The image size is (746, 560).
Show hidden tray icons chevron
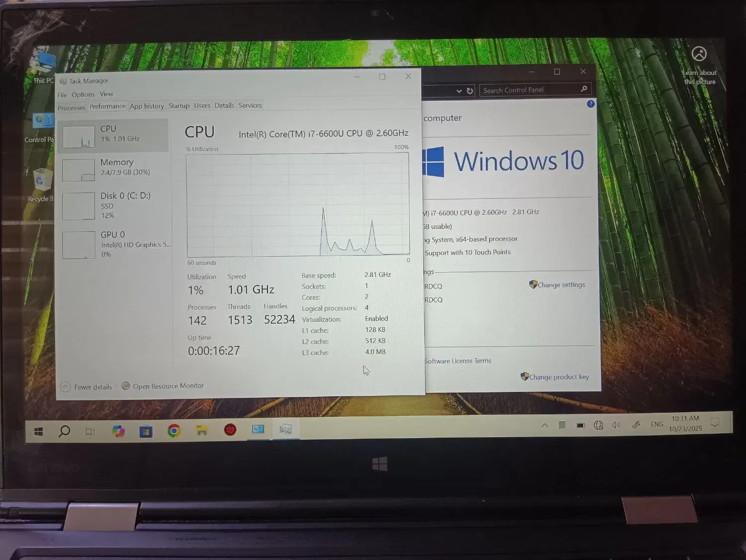[x=545, y=426]
